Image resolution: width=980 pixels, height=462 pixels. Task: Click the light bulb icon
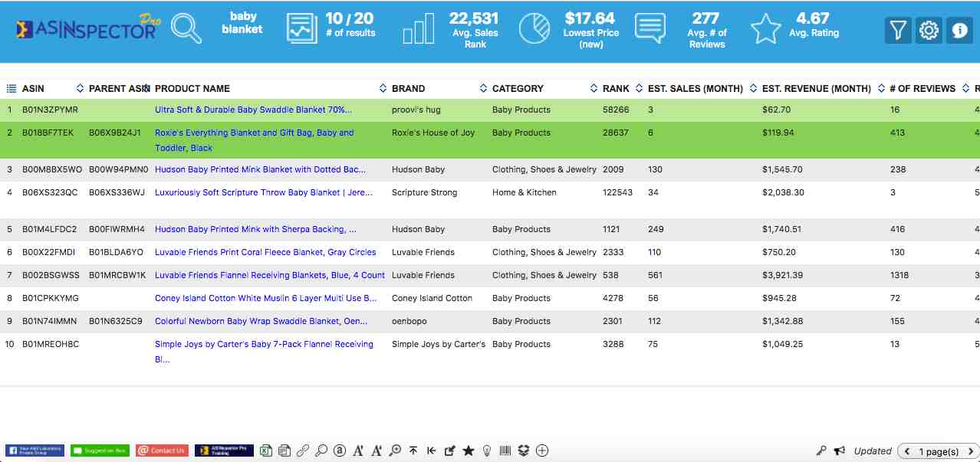tap(487, 451)
